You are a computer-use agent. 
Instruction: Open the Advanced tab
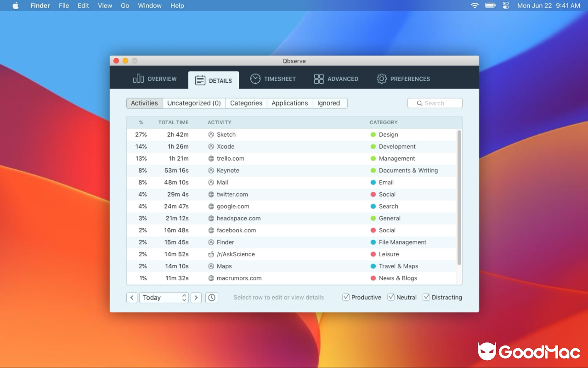pyautogui.click(x=336, y=79)
